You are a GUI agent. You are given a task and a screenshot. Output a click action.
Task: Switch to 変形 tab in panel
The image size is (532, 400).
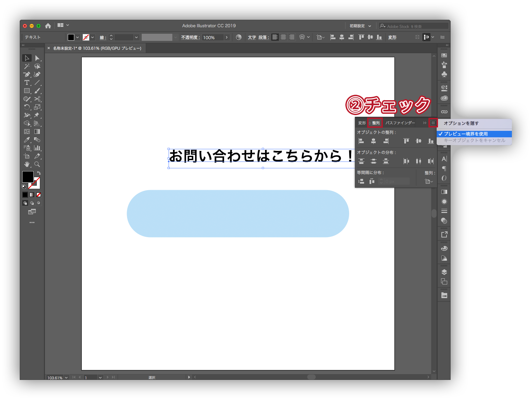point(362,123)
